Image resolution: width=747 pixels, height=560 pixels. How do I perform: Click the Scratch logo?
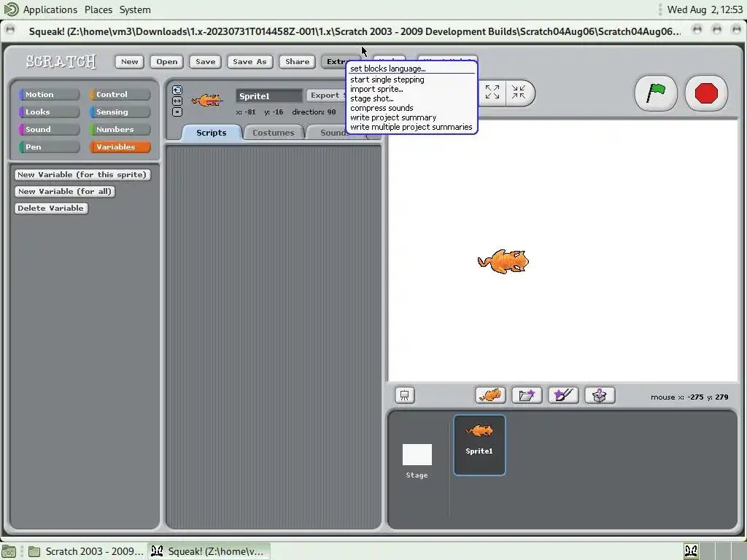click(61, 61)
